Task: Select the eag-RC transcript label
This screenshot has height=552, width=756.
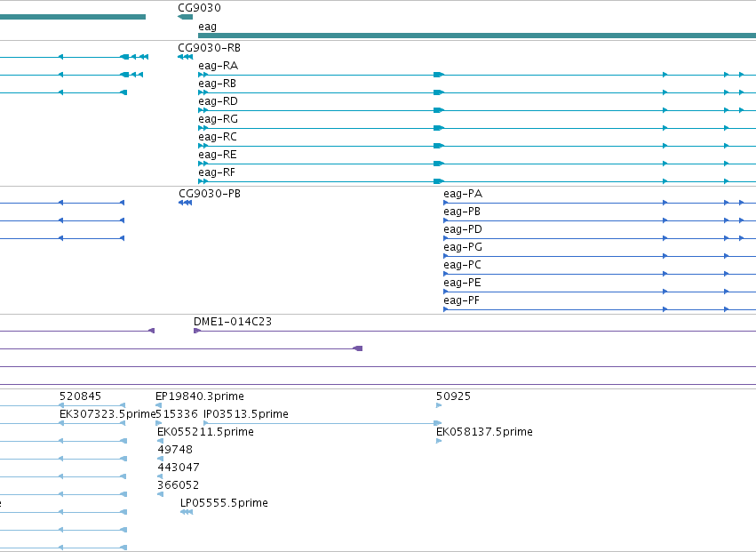Action: (x=218, y=137)
